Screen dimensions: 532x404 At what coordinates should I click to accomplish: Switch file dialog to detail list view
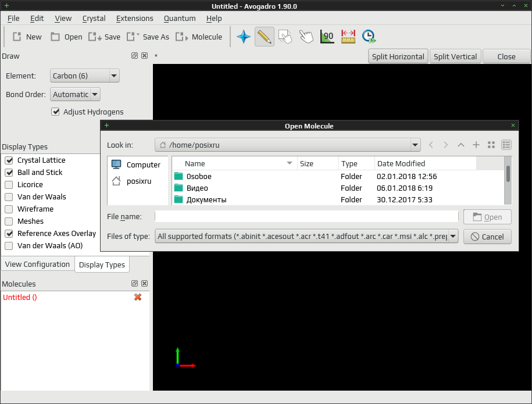[506, 145]
